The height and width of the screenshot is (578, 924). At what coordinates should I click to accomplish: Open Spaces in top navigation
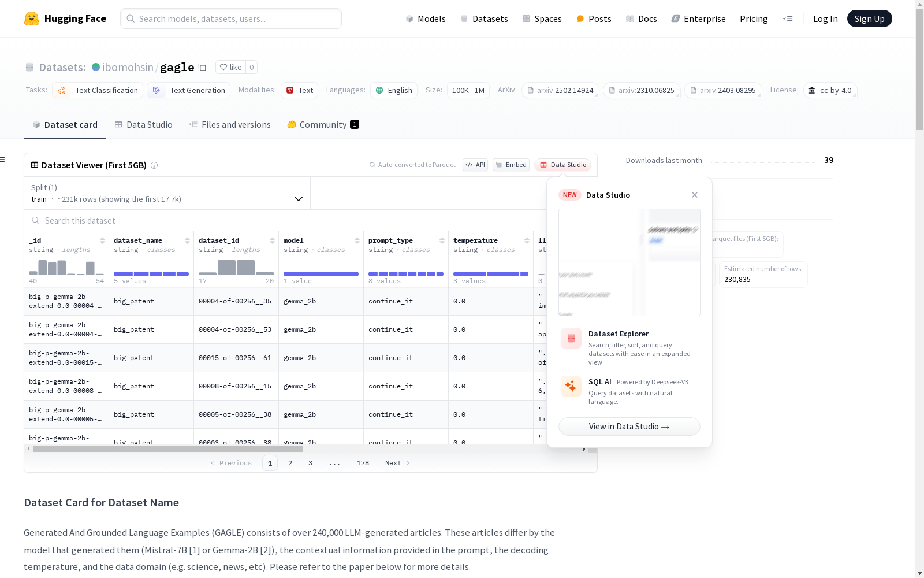coord(542,18)
